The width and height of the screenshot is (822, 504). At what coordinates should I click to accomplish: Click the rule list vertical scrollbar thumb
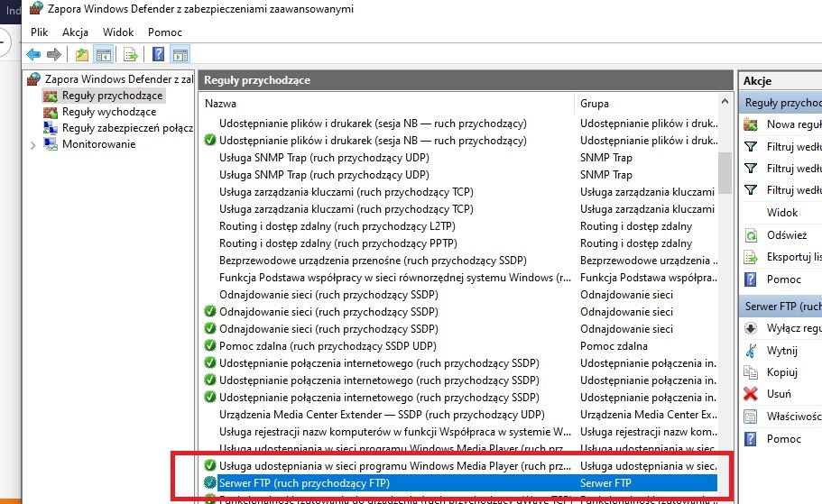point(725,171)
